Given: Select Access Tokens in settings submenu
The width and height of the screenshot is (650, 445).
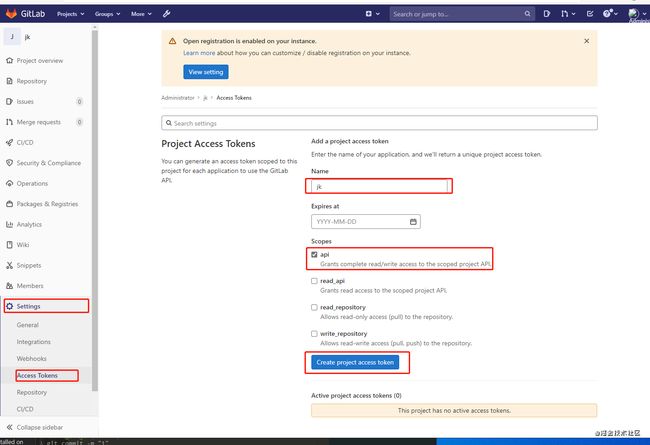Looking at the screenshot, I should tap(37, 375).
